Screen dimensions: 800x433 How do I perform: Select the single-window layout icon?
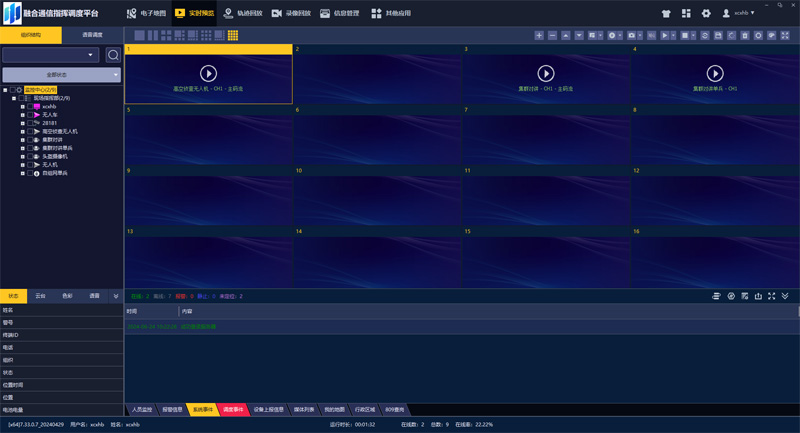(x=140, y=35)
